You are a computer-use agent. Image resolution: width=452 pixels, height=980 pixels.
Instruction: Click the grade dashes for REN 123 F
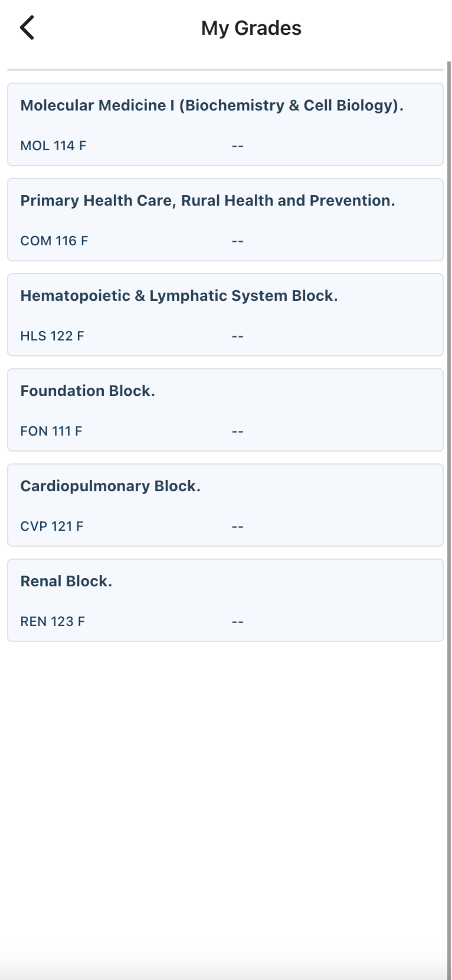tap(238, 622)
